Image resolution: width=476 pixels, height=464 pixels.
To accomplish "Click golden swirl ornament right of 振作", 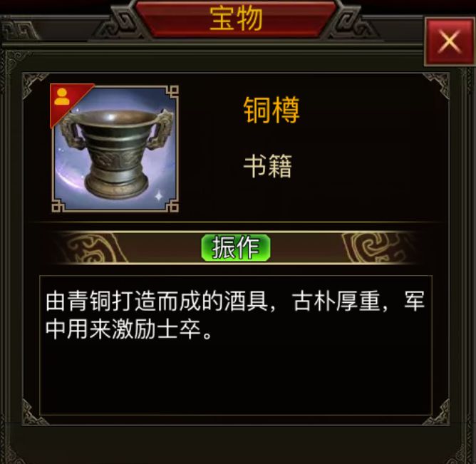I will [376, 248].
